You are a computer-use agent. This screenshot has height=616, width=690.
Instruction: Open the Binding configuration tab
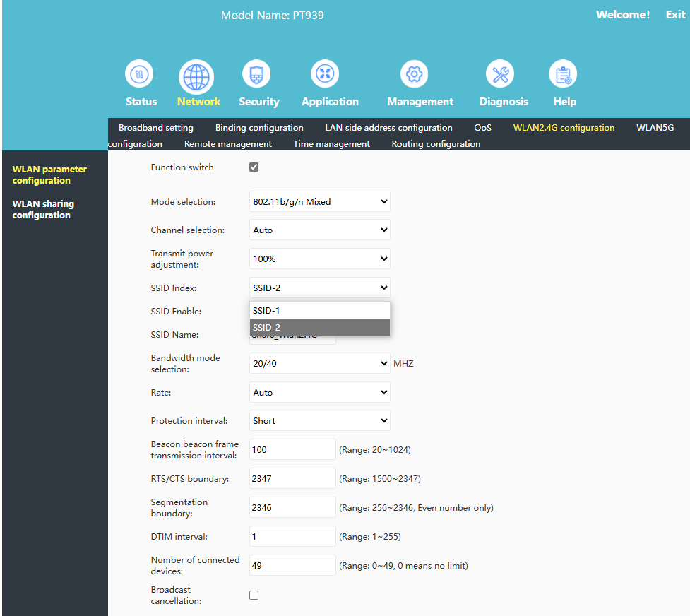click(259, 128)
